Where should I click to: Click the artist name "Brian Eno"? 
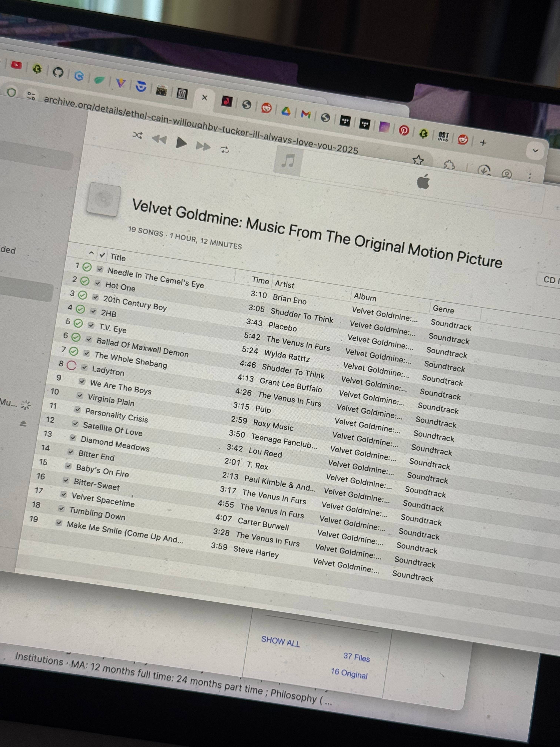(290, 299)
